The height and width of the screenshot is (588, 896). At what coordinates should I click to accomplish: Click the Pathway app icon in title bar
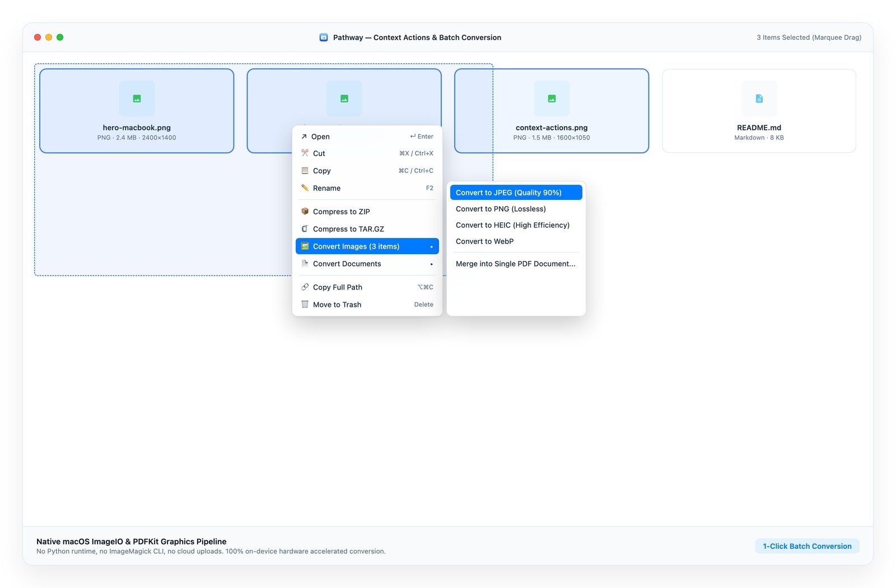pos(324,38)
